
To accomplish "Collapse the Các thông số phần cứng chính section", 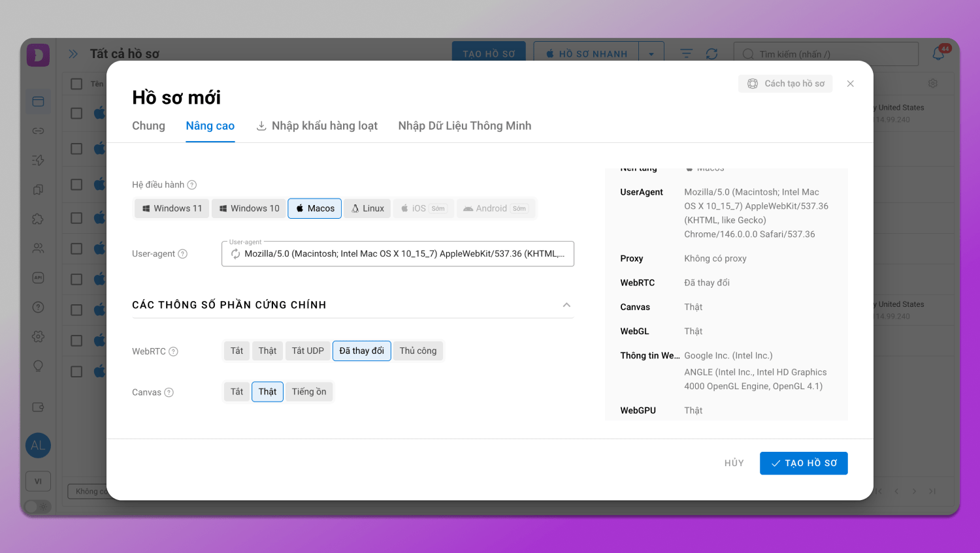I will click(x=566, y=305).
